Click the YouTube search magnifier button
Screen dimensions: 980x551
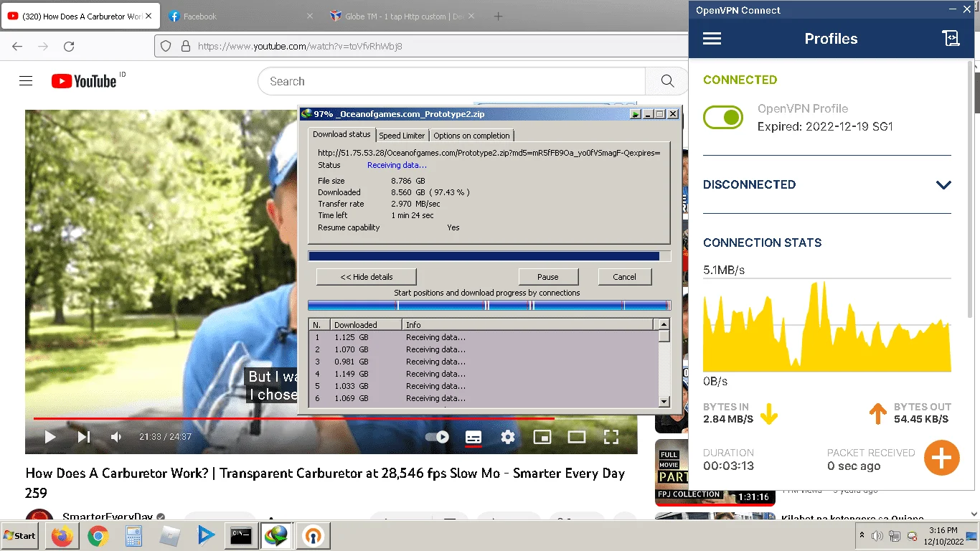pyautogui.click(x=667, y=81)
